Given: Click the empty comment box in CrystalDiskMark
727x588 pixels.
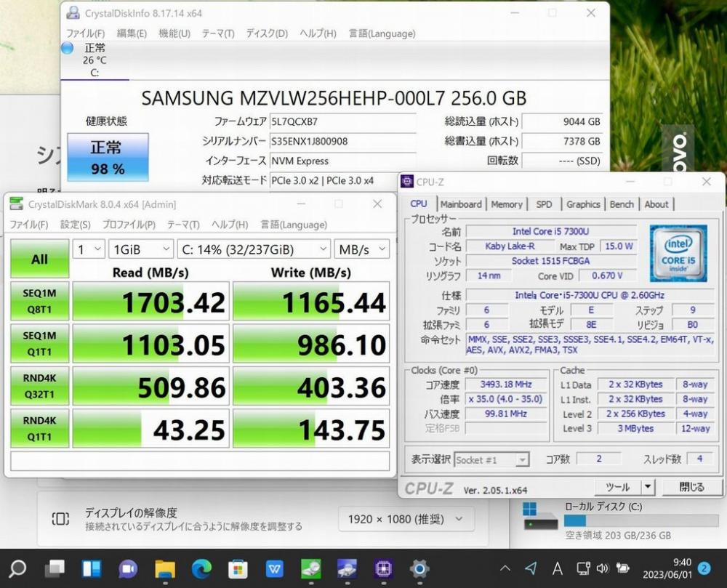Looking at the screenshot, I should [200, 461].
